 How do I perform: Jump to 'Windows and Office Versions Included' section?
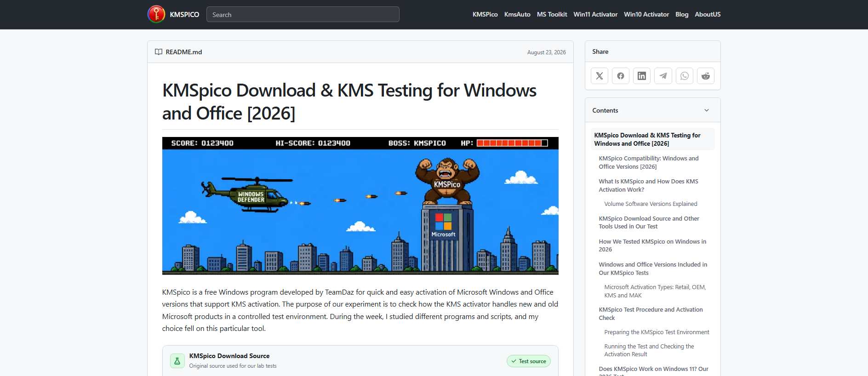click(653, 268)
